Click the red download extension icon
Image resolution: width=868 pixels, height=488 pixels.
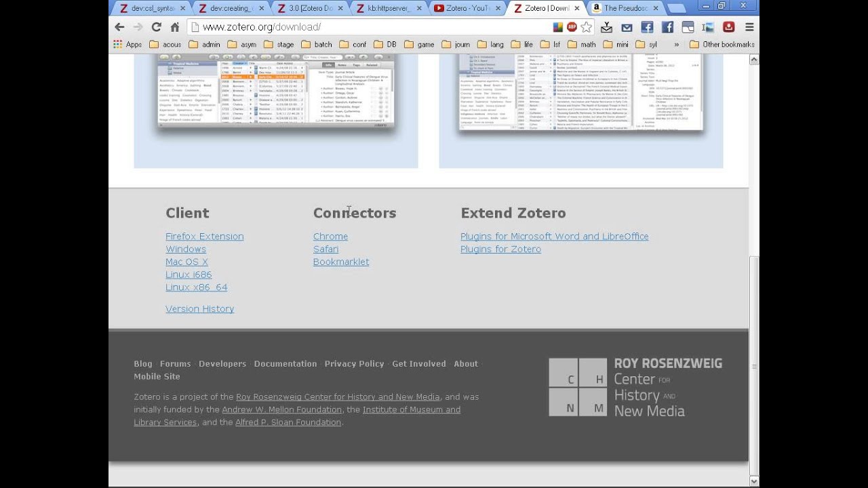click(729, 27)
